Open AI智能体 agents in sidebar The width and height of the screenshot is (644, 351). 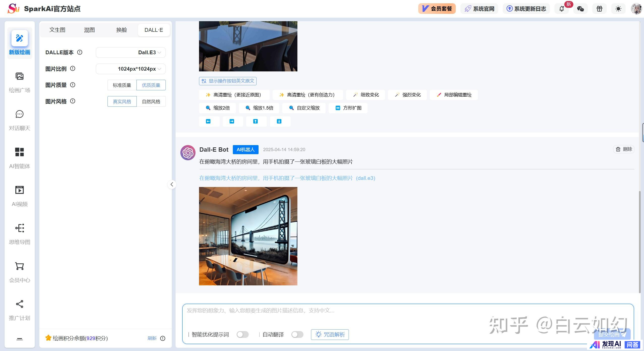(20, 158)
